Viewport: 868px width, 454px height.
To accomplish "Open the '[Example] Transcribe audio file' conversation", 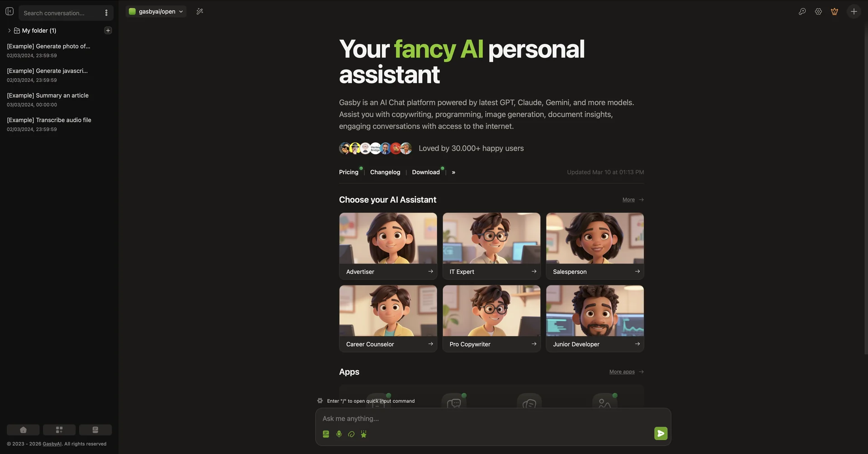I will 59,124.
